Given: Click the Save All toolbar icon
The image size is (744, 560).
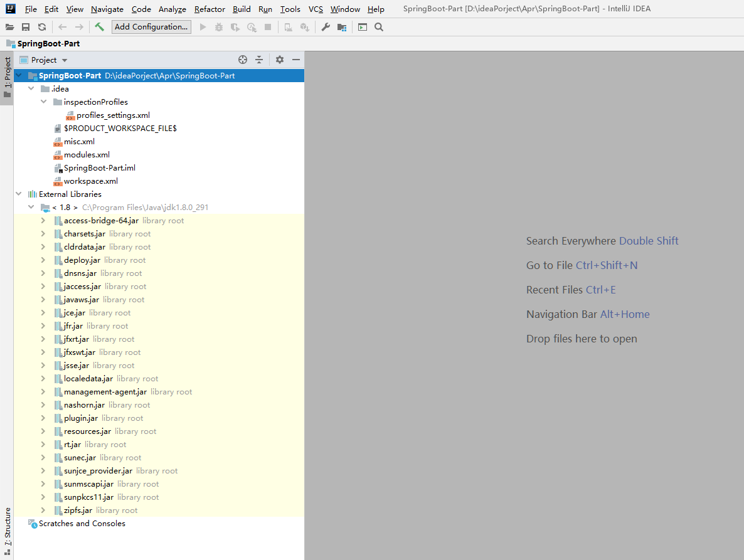Looking at the screenshot, I should 26,27.
